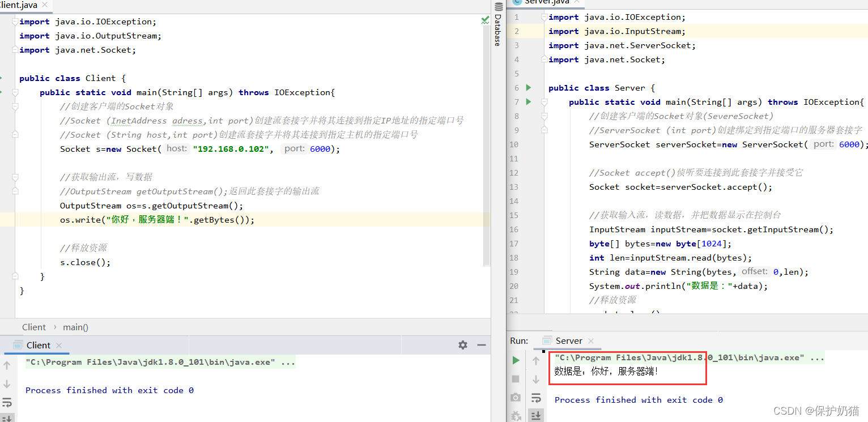This screenshot has width=868, height=422.
Task: Toggle soft-wrap in Server run console
Action: coord(536,398)
